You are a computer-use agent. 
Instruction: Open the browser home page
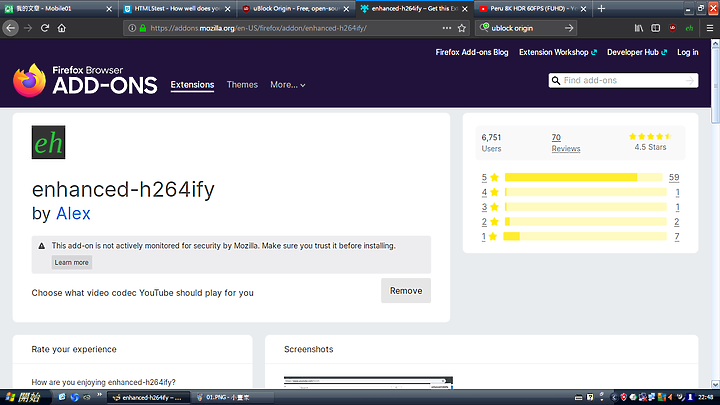tap(62, 28)
